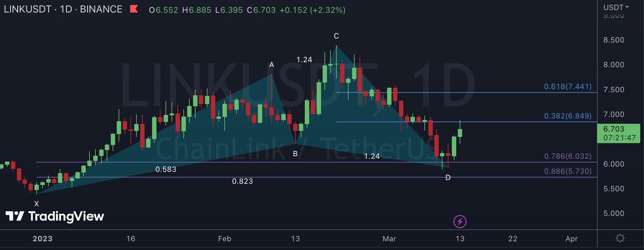
Task: Click the 16 date label on time axis
Action: coord(130,238)
